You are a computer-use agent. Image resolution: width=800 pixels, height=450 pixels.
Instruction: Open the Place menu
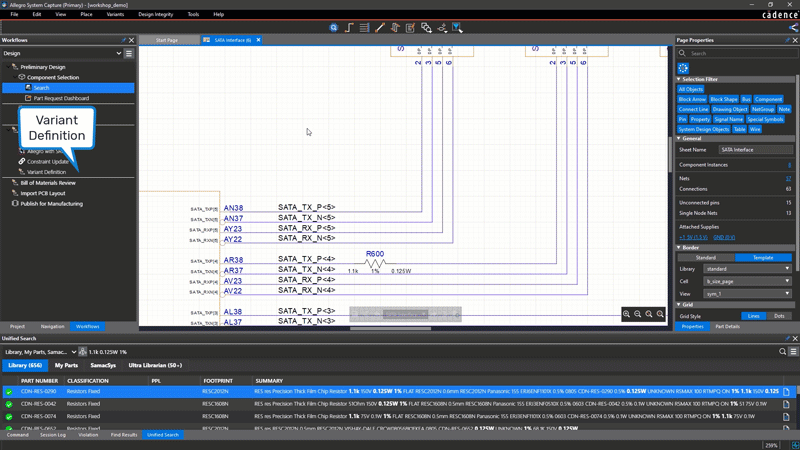(x=86, y=14)
